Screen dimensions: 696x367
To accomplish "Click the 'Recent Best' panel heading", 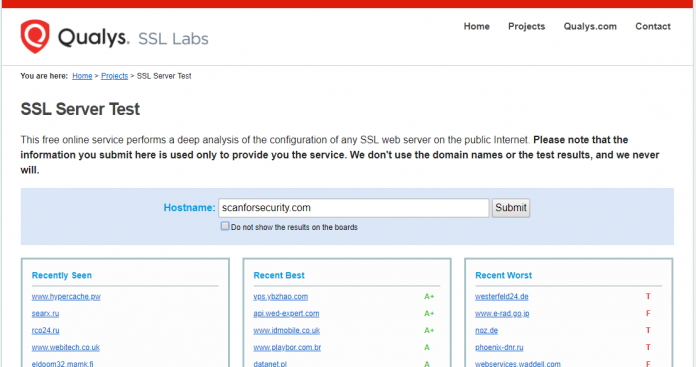I will click(279, 275).
